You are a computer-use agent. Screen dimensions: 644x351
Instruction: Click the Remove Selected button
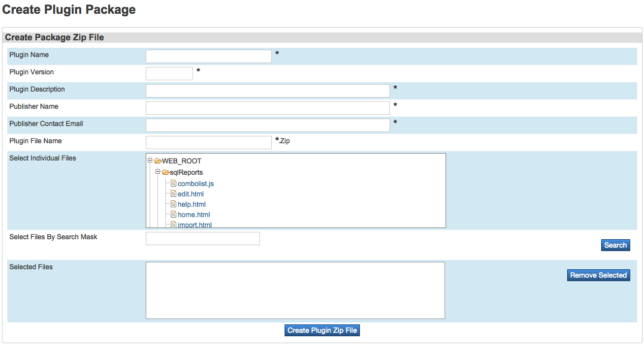[599, 275]
